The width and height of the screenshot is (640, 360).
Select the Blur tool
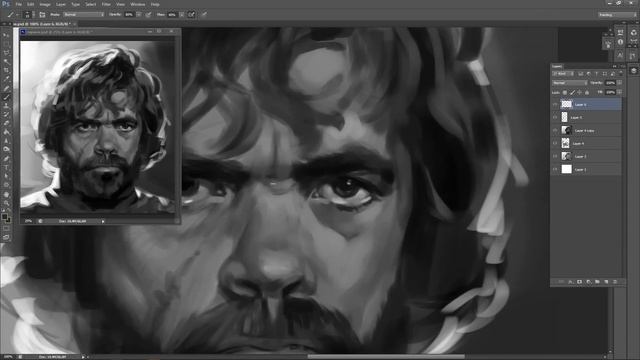[x=7, y=141]
